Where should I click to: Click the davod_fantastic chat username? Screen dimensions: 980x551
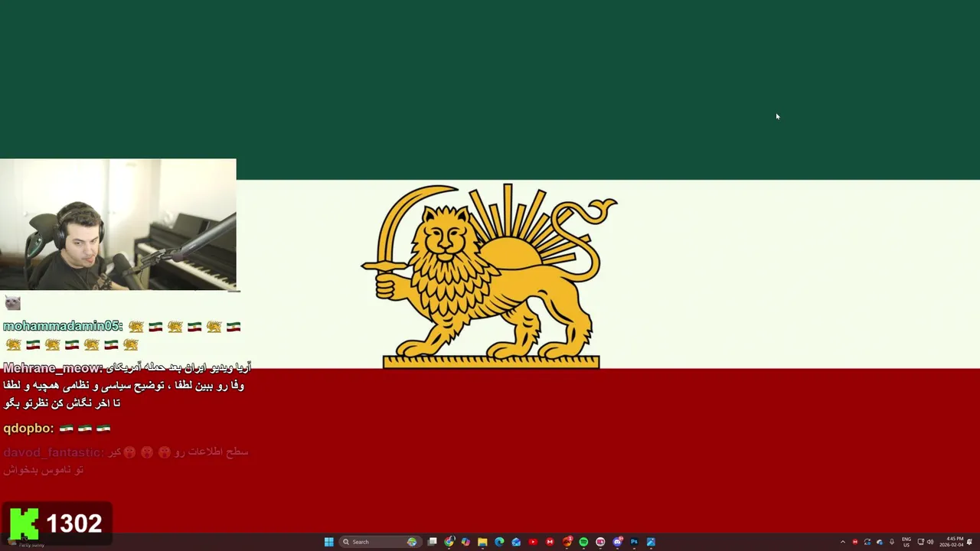(x=51, y=453)
